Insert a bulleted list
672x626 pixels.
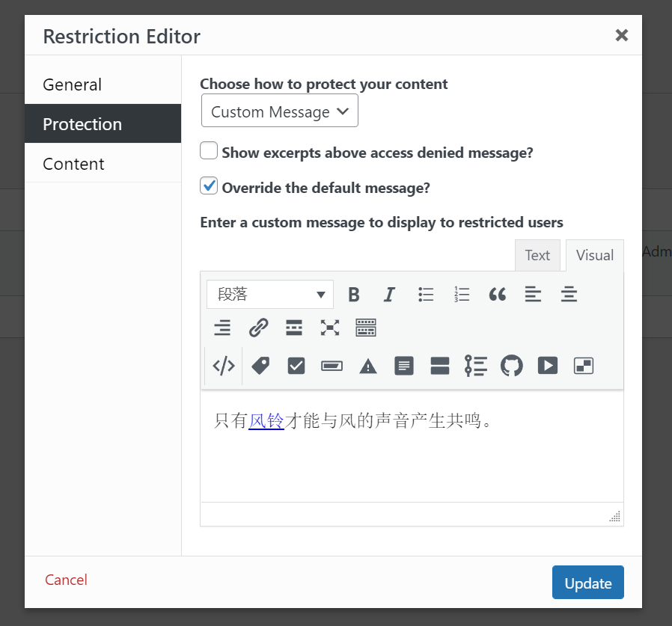426,295
